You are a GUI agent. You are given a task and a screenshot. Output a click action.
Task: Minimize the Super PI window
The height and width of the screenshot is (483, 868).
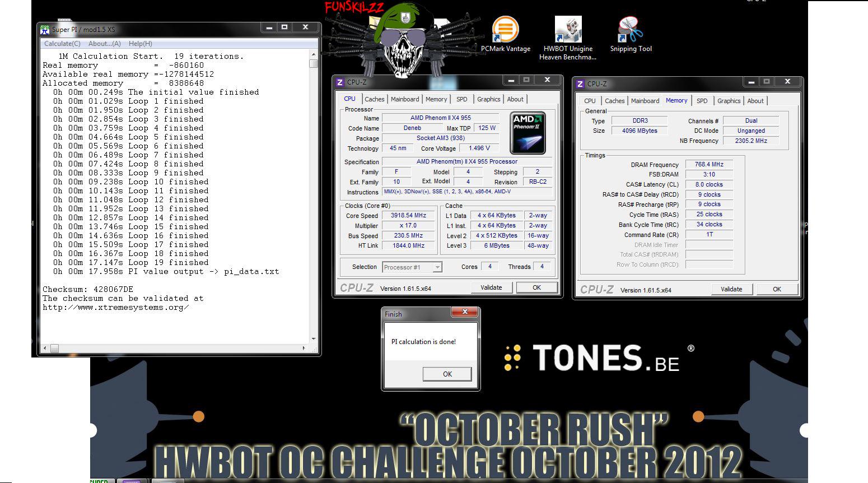coord(269,27)
